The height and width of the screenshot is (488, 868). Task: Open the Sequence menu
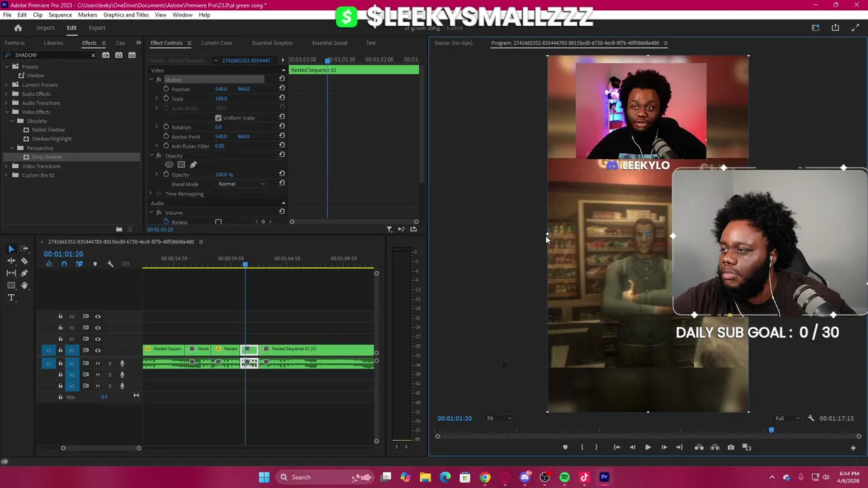pyautogui.click(x=60, y=15)
